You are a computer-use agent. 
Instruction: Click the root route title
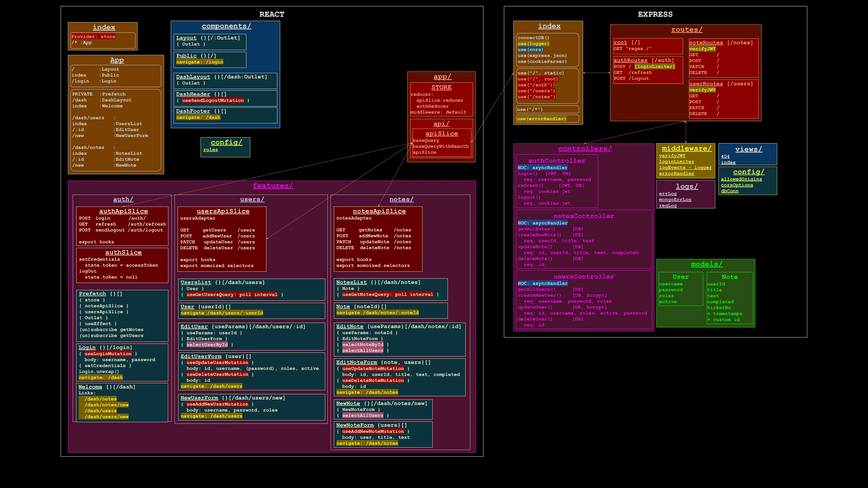pos(620,43)
